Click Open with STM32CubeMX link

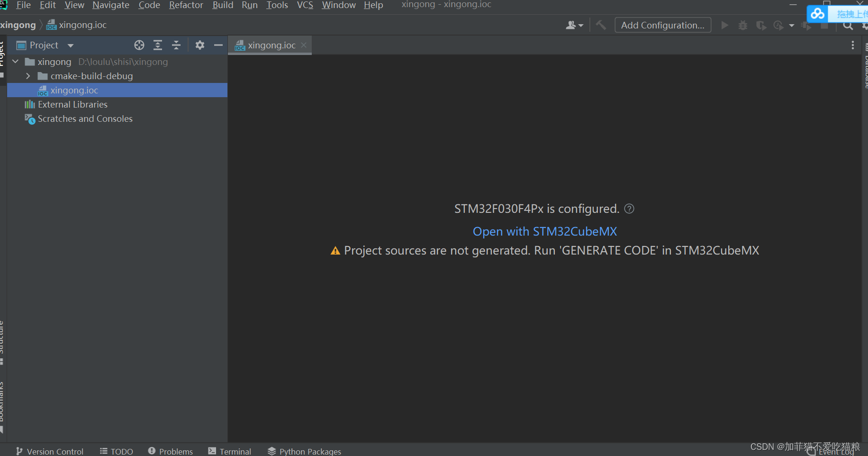(545, 231)
